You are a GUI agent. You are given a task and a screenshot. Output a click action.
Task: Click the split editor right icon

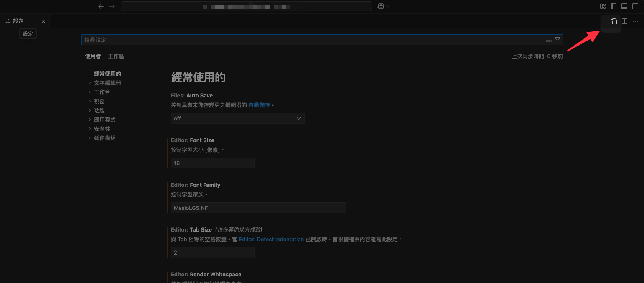[x=624, y=21]
